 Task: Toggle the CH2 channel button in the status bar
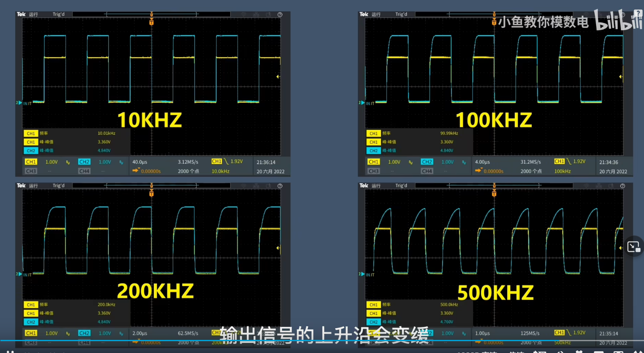click(84, 161)
